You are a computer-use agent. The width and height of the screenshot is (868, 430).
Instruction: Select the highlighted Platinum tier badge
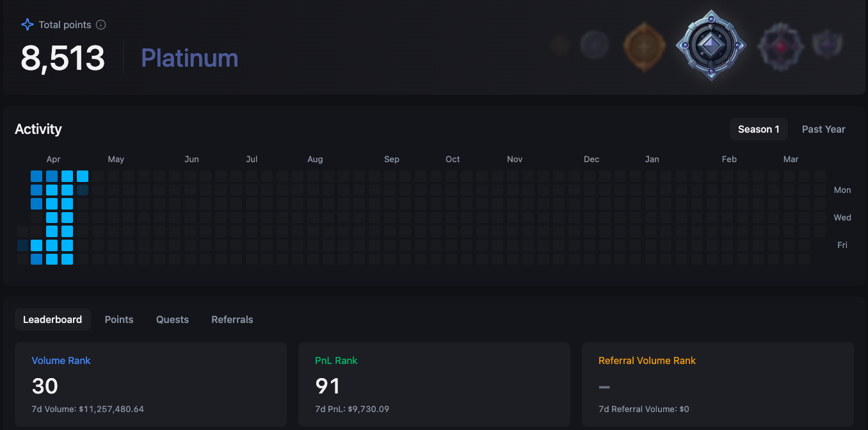tap(711, 45)
